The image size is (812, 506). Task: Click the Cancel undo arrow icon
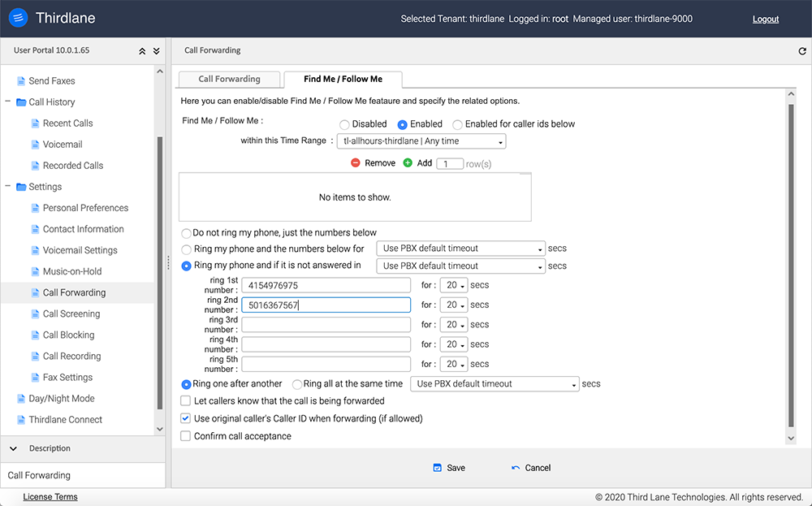pyautogui.click(x=516, y=468)
